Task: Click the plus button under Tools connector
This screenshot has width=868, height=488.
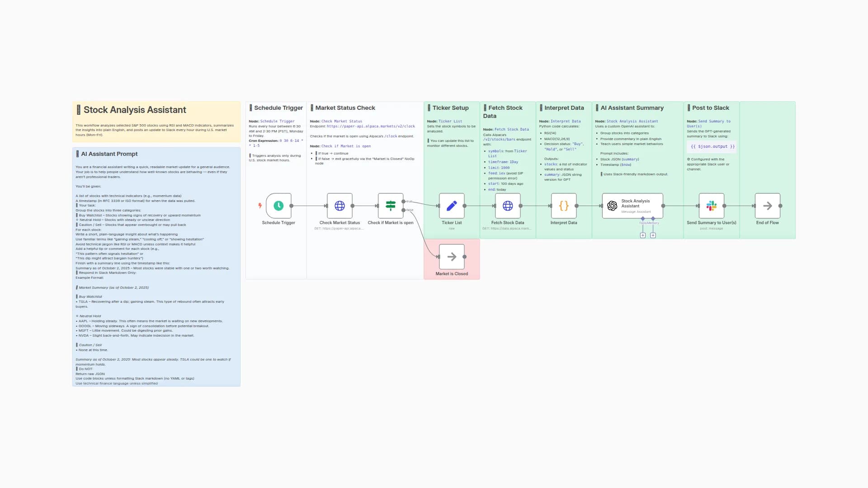Action: pos(643,235)
